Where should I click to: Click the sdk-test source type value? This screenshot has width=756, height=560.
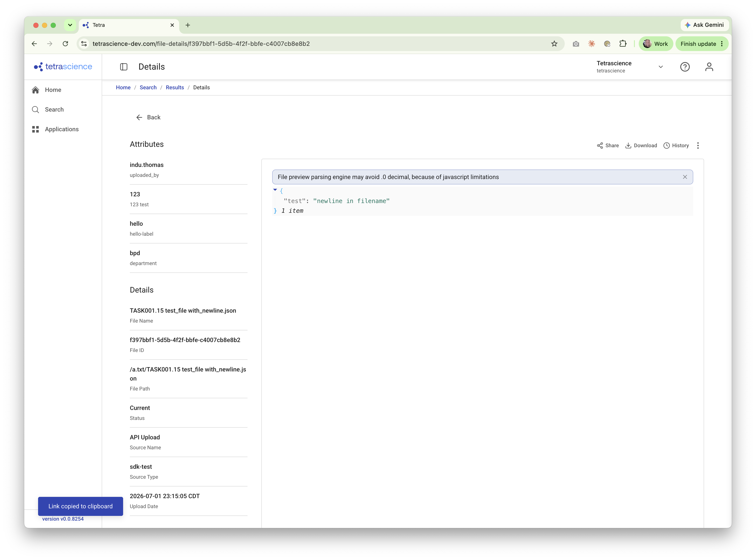click(x=141, y=466)
